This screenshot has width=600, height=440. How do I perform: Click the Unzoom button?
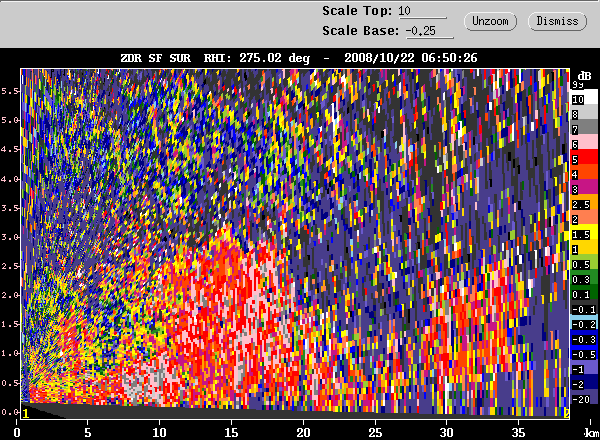click(491, 21)
